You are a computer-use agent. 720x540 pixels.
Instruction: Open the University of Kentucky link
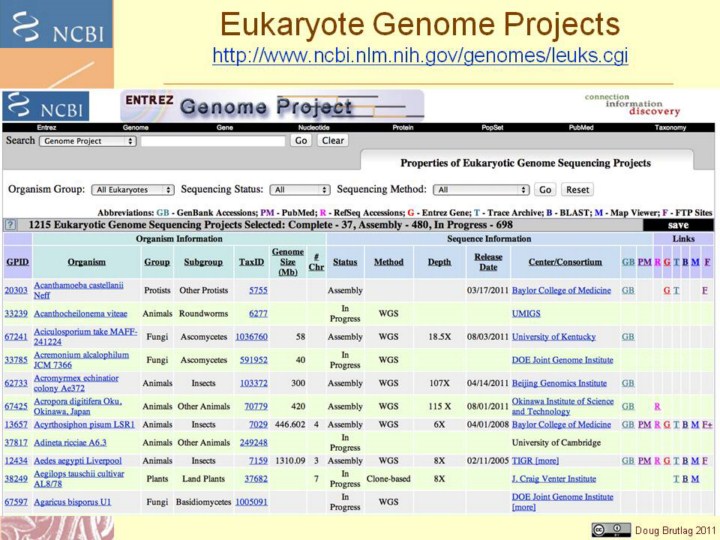[x=554, y=337]
